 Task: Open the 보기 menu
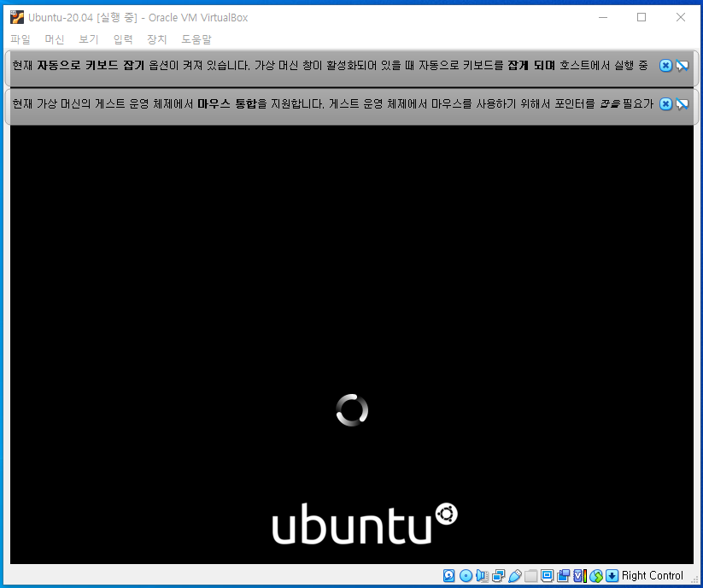[89, 39]
